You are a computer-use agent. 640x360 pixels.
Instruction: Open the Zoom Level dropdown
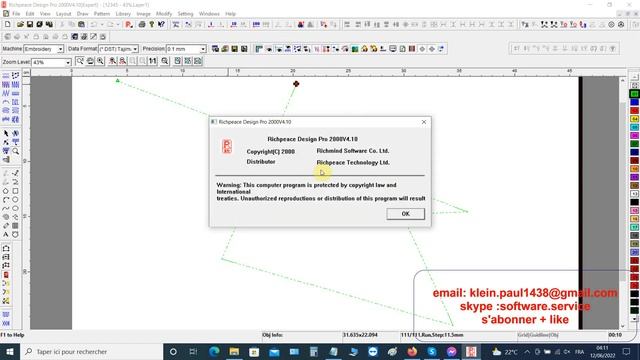click(x=68, y=62)
